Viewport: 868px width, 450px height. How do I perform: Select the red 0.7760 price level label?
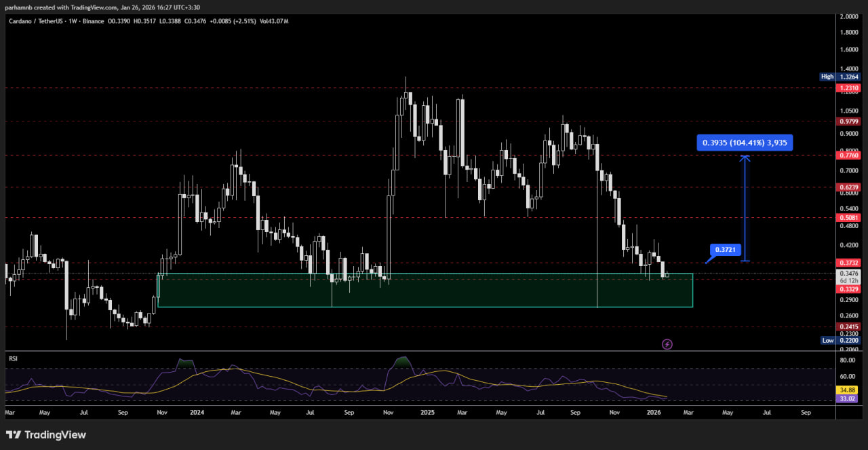(x=849, y=155)
